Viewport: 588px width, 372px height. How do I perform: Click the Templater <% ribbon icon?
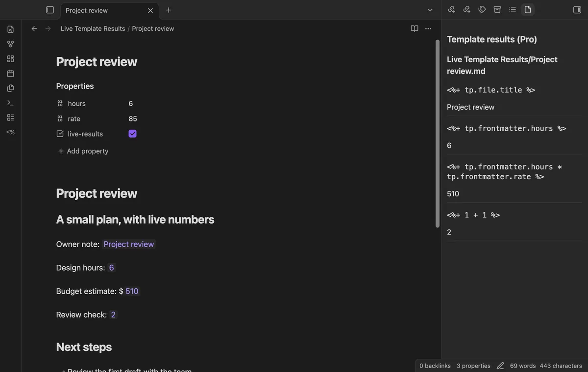(x=10, y=132)
